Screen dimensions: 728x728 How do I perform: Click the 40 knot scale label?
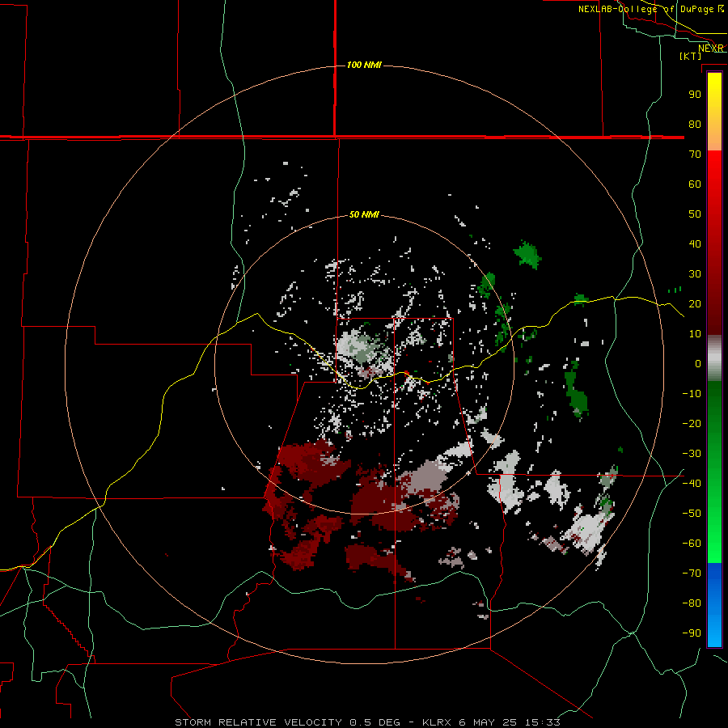pos(695,243)
